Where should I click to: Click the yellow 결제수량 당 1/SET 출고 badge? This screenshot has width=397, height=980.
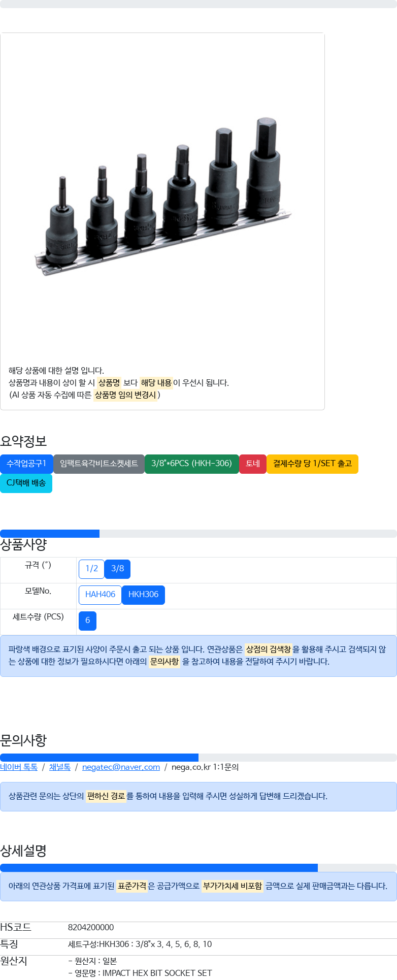[312, 464]
